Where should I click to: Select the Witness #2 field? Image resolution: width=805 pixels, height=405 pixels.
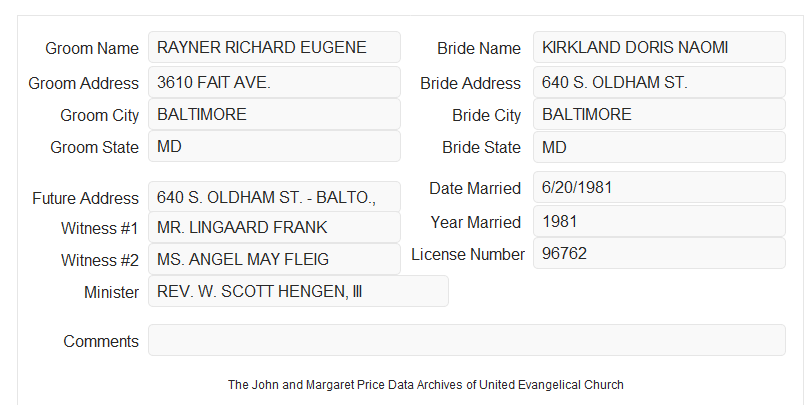[x=274, y=259]
